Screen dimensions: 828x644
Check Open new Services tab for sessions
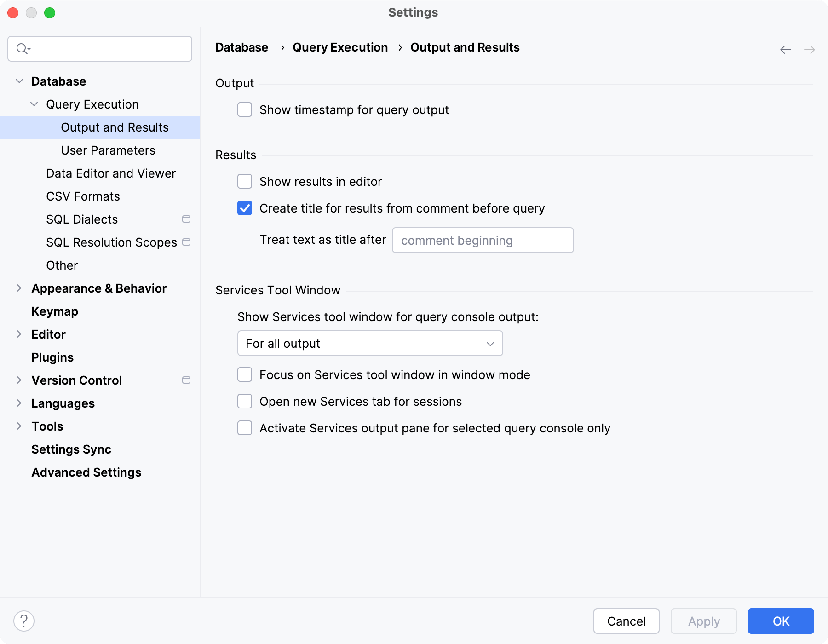pyautogui.click(x=244, y=401)
